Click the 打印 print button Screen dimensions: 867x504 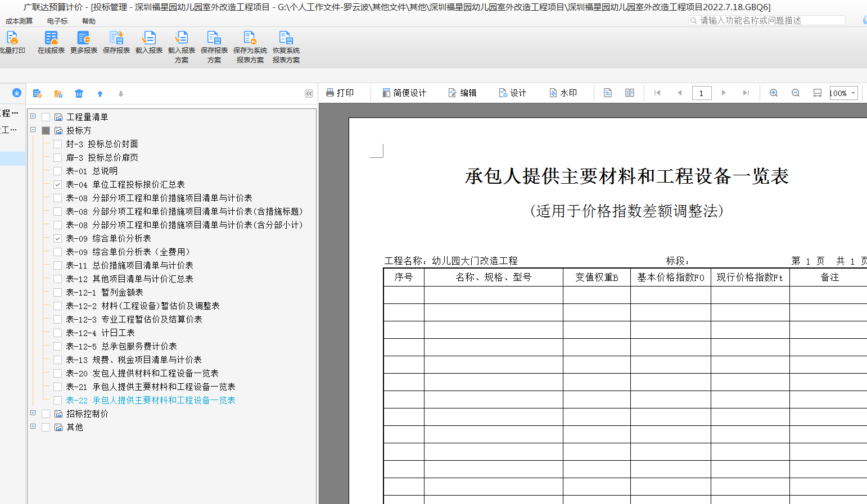click(340, 93)
